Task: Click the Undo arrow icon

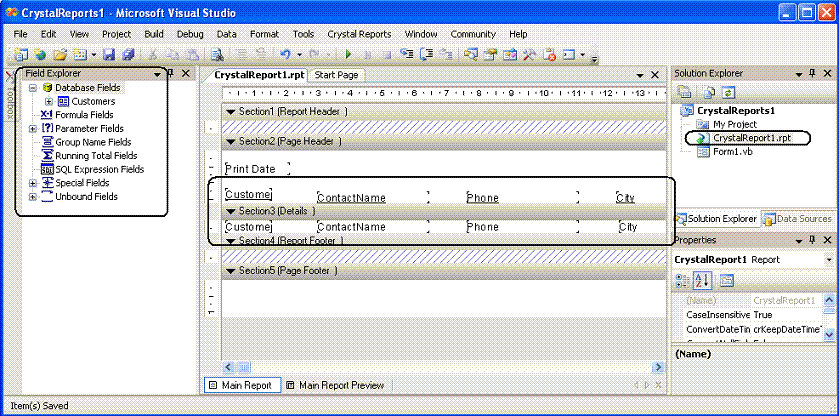Action: click(x=285, y=54)
